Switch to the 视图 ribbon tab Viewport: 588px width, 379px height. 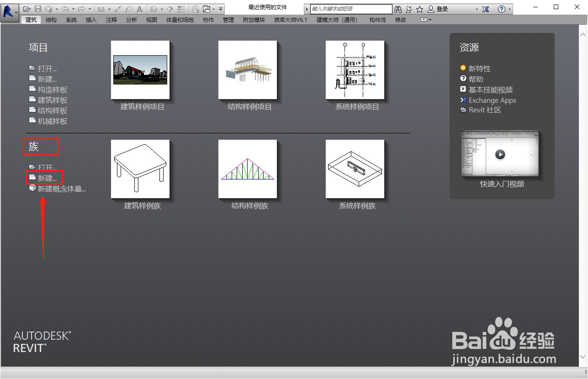tap(152, 20)
